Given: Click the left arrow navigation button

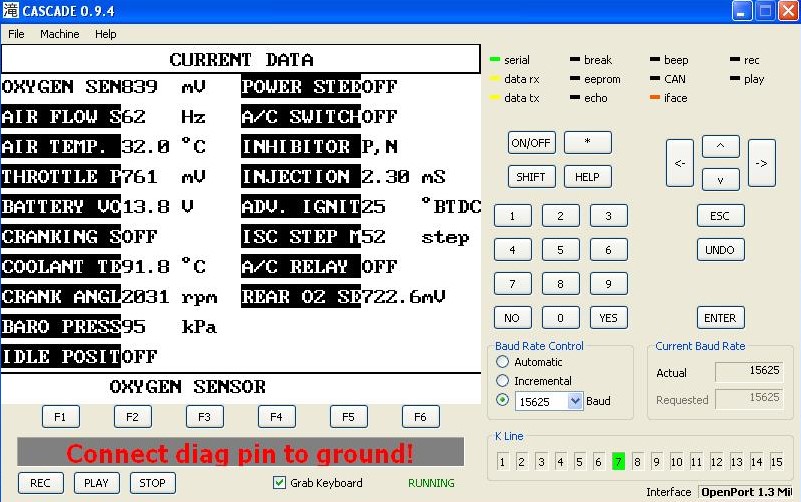Looking at the screenshot, I should (x=680, y=163).
